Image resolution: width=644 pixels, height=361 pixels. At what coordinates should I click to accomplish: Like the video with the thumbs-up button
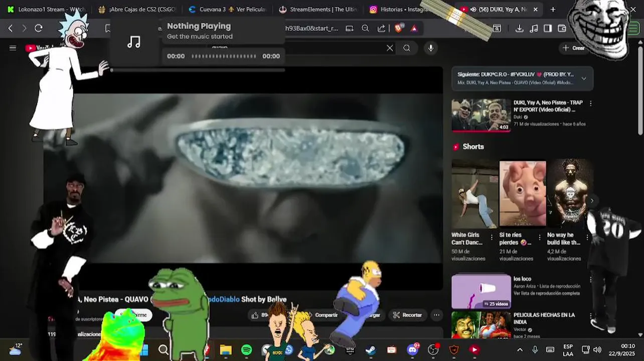coord(255,315)
